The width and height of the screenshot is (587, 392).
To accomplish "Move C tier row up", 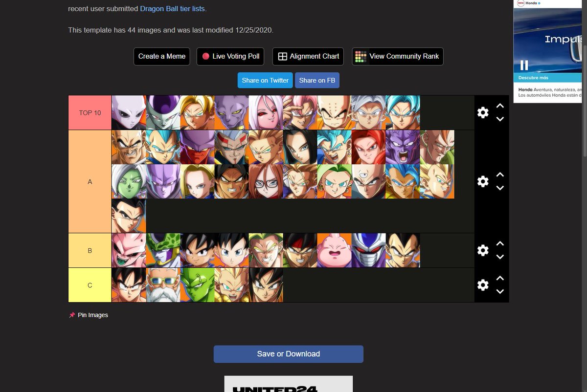I will pos(500,278).
